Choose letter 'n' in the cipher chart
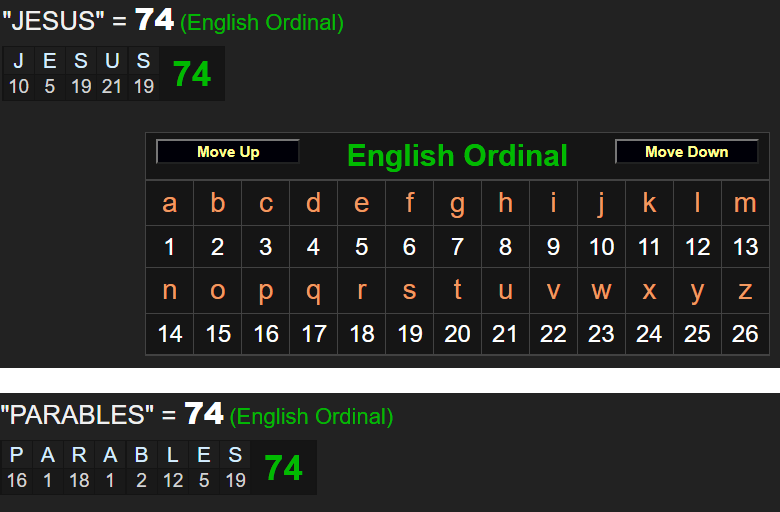This screenshot has width=780, height=512. [170, 290]
